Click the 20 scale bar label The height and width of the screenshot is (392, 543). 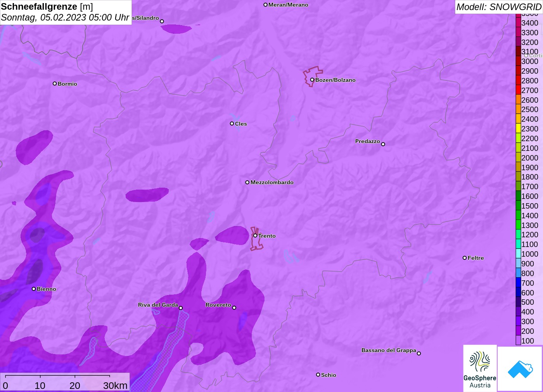tap(75, 385)
